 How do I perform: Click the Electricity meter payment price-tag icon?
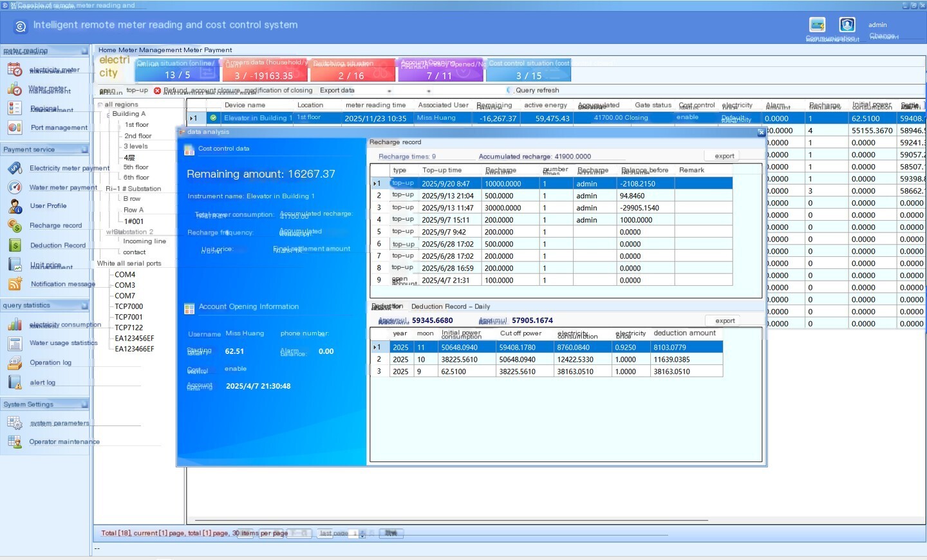(x=14, y=168)
